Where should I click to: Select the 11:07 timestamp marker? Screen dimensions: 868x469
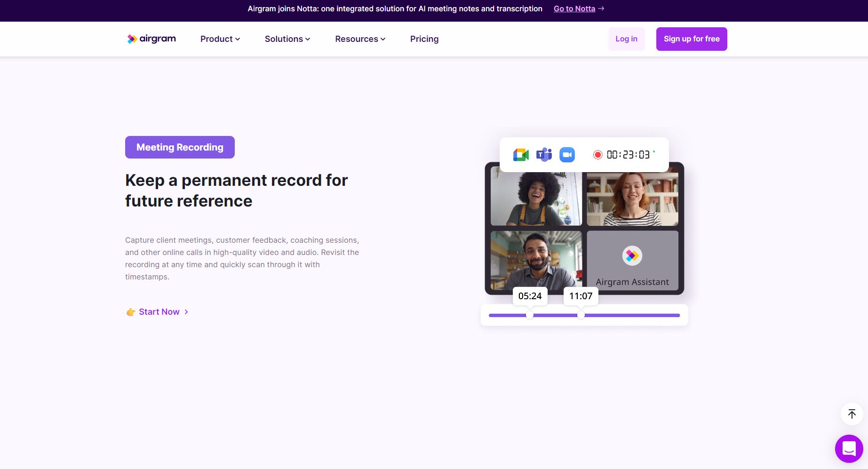(x=581, y=296)
